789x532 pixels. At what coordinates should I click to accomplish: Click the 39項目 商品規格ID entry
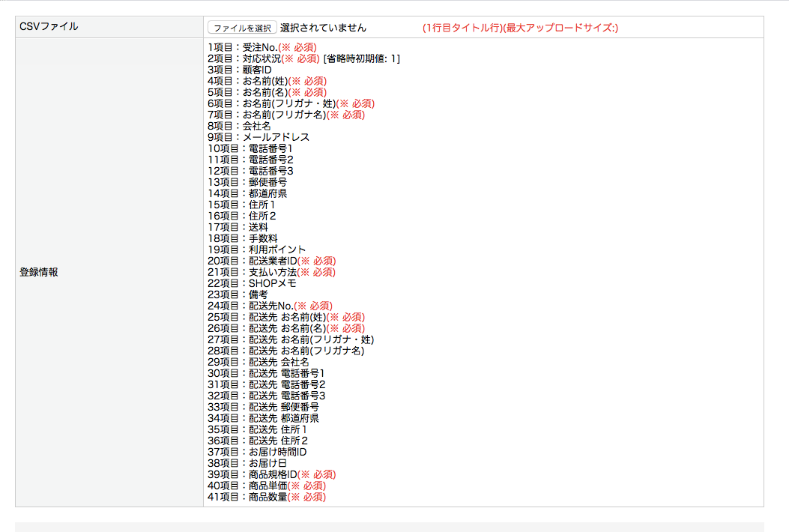pyautogui.click(x=271, y=474)
